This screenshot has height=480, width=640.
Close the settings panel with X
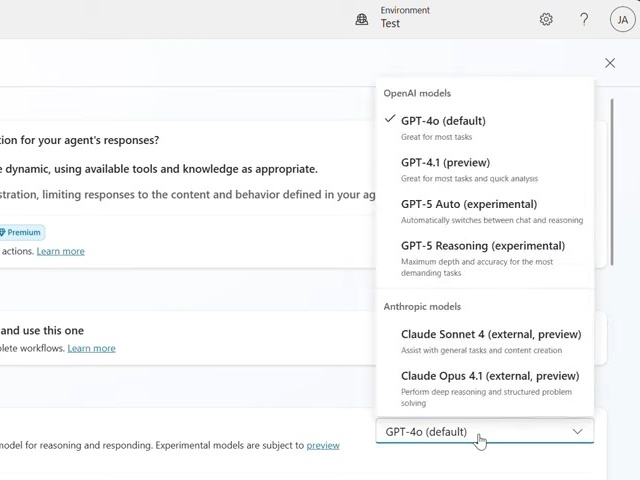610,63
